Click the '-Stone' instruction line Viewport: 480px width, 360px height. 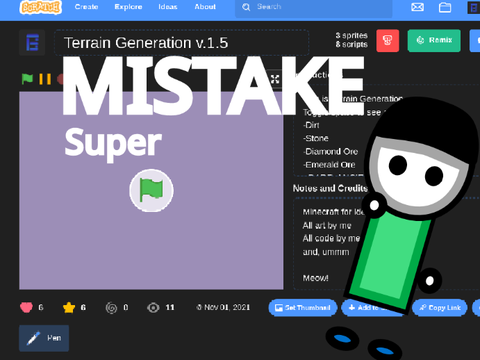coord(316,138)
